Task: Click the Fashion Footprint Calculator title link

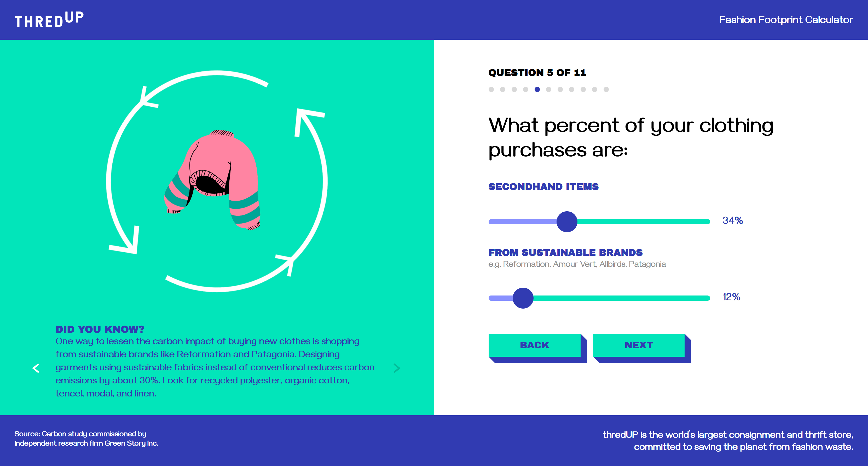Action: point(784,20)
